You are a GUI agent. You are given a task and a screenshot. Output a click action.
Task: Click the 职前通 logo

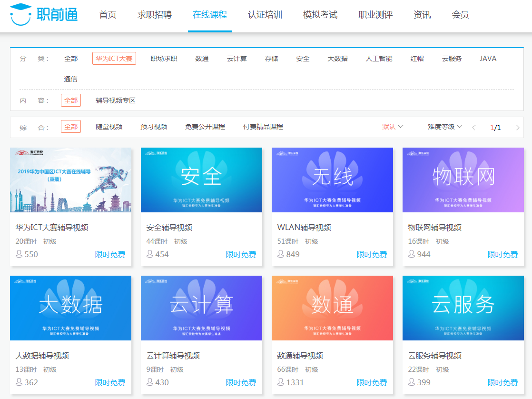[44, 14]
